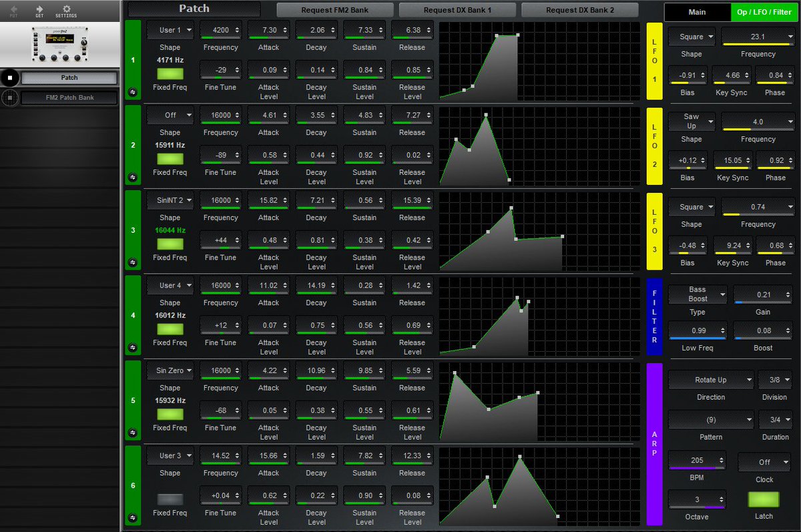Open Filter Type dropdown Bass Boost

coord(698,294)
